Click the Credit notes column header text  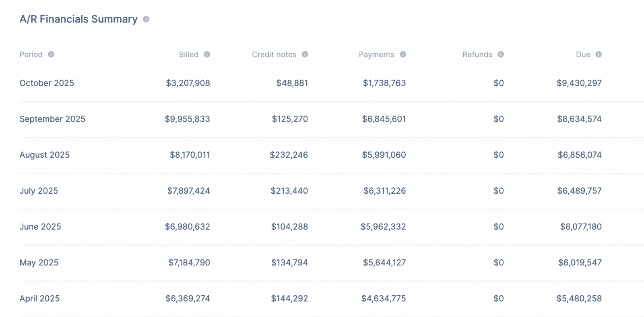(x=274, y=54)
